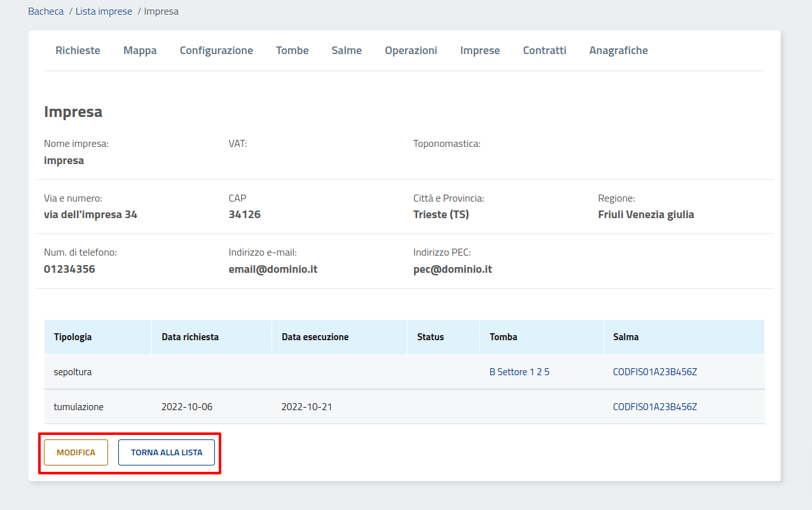This screenshot has width=812, height=510.
Task: Click the Tipologia column header
Action: pyautogui.click(x=72, y=337)
